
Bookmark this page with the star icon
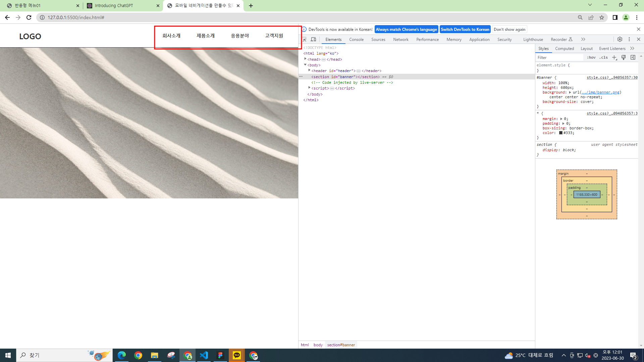point(602,17)
